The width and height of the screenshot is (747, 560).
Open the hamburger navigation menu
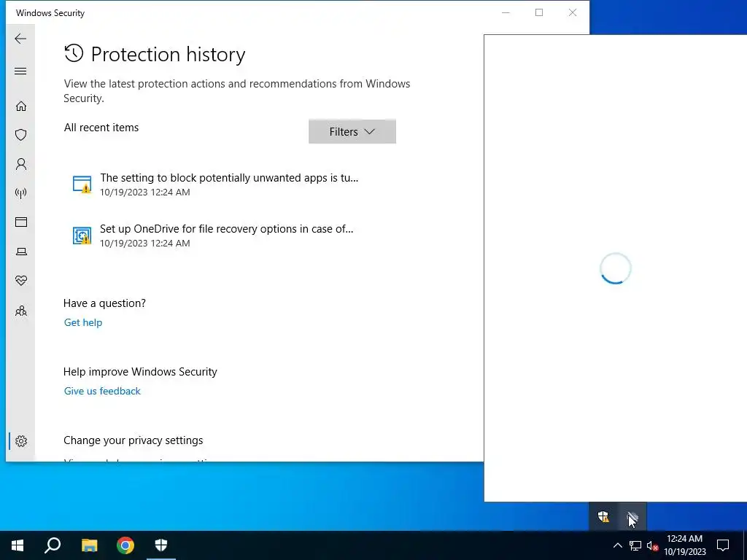pyautogui.click(x=20, y=71)
